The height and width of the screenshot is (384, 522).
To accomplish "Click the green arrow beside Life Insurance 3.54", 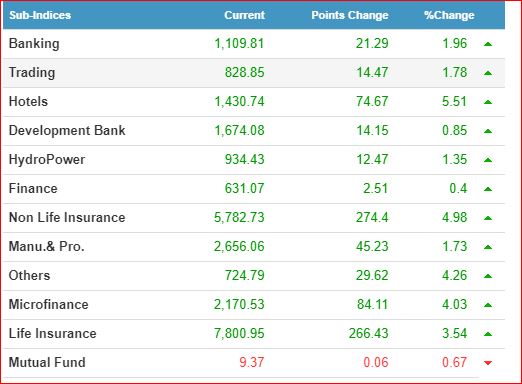I will pos(488,334).
